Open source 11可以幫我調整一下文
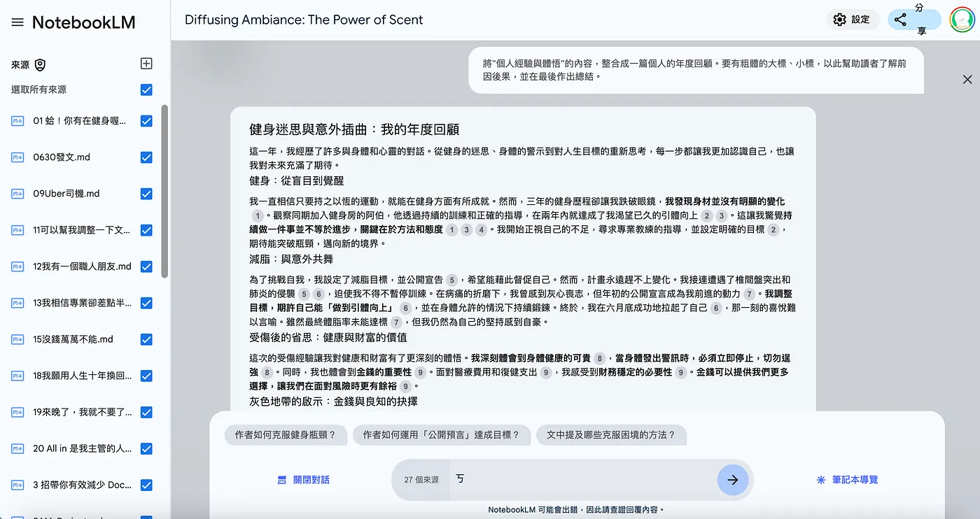This screenshot has height=519, width=980. point(81,230)
